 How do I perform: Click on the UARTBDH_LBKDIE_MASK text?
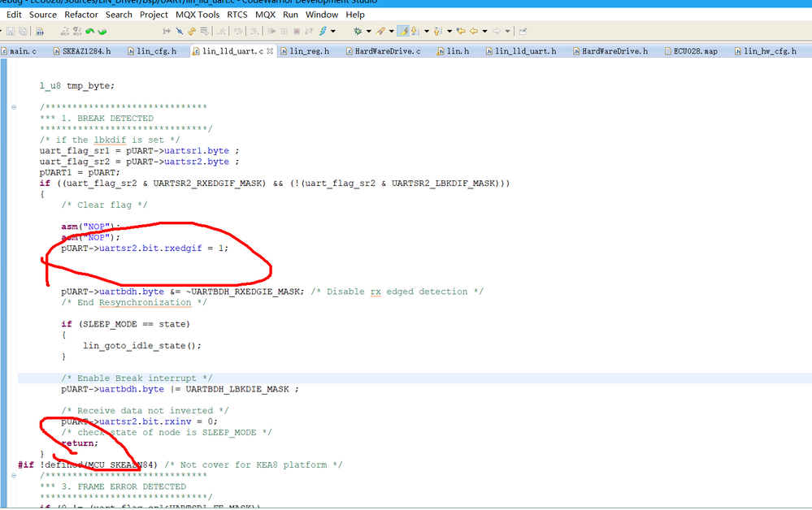tap(237, 389)
